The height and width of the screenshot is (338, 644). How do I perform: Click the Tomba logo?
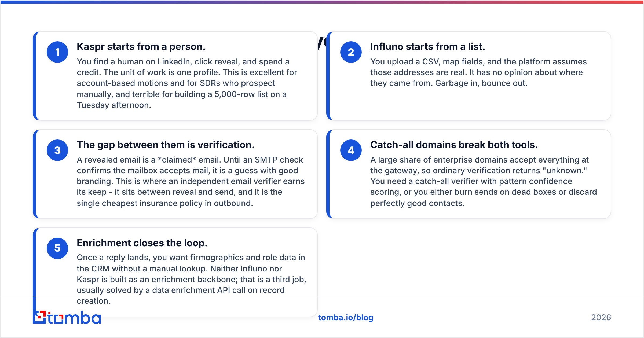(67, 317)
